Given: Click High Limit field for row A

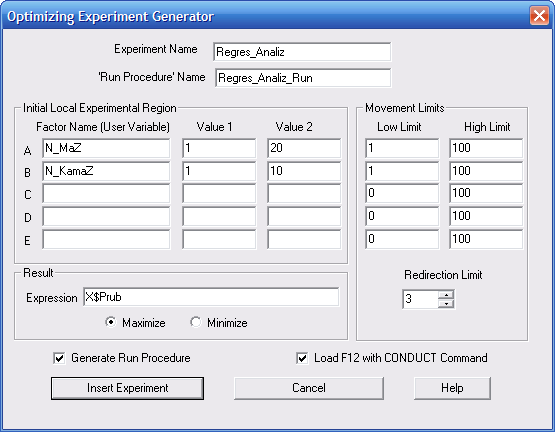Looking at the screenshot, I should [486, 148].
